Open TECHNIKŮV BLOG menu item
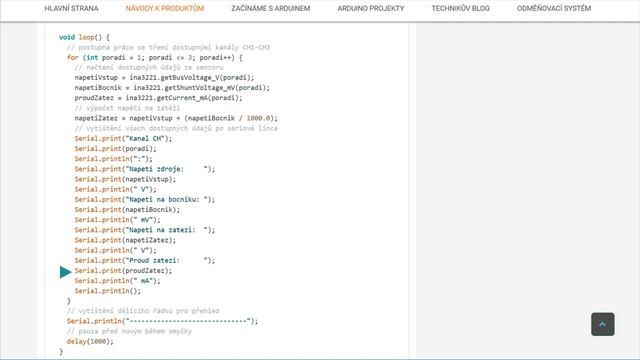This screenshot has height=360, width=640. (x=460, y=8)
